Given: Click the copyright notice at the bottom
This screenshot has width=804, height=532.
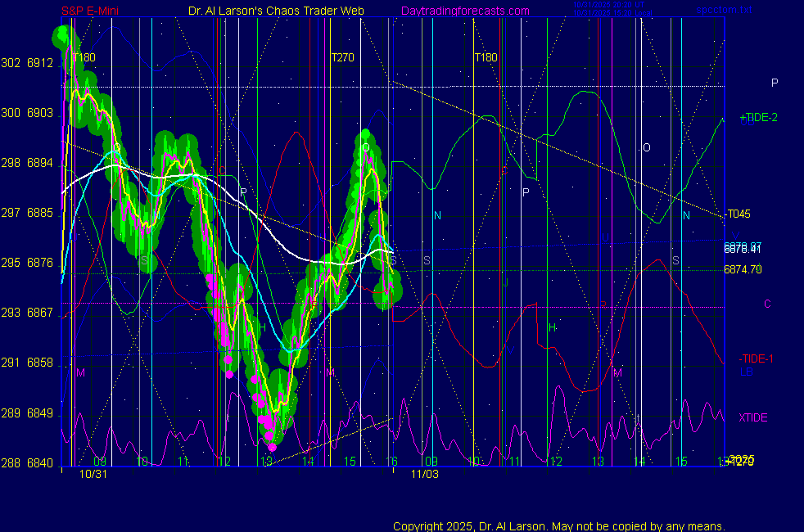Looking at the screenshot, I should tap(558, 526).
